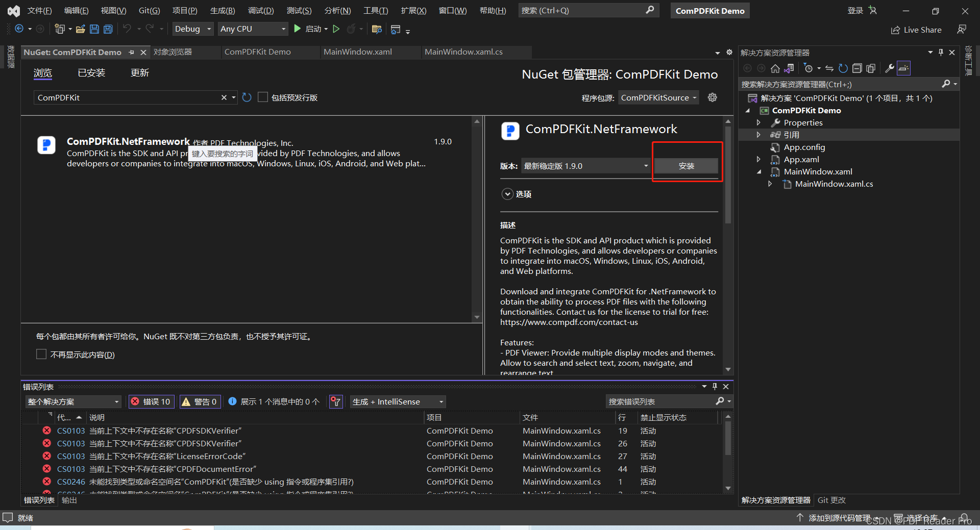
Task: Open the package source ComPDFKitSource dropdown
Action: coord(658,97)
